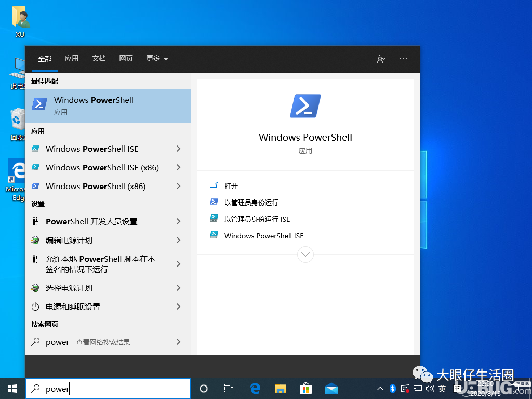Click the 英 input language indicator
The image size is (532, 399).
click(442, 389)
